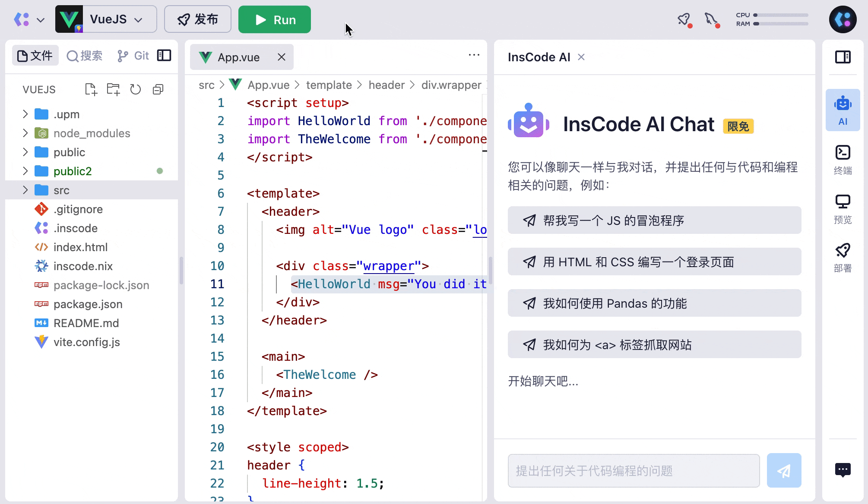Click the InsCode AI robot logo
The image size is (868, 504).
(x=529, y=120)
